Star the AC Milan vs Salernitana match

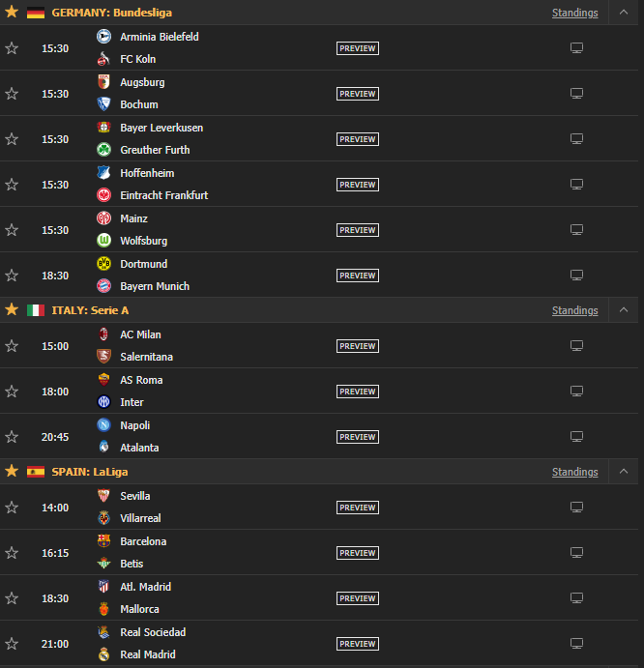coord(12,346)
